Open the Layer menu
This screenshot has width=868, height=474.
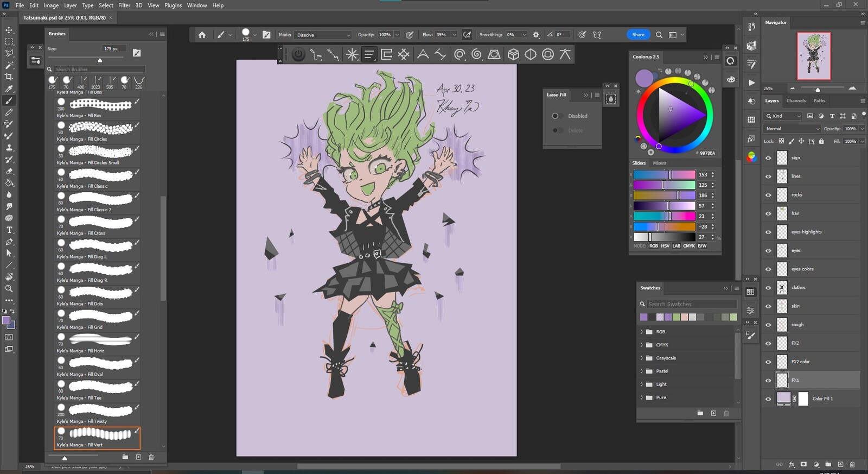coord(71,5)
